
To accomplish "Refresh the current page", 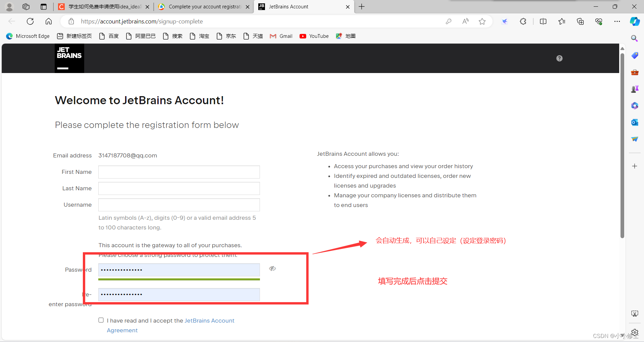I will (x=30, y=21).
